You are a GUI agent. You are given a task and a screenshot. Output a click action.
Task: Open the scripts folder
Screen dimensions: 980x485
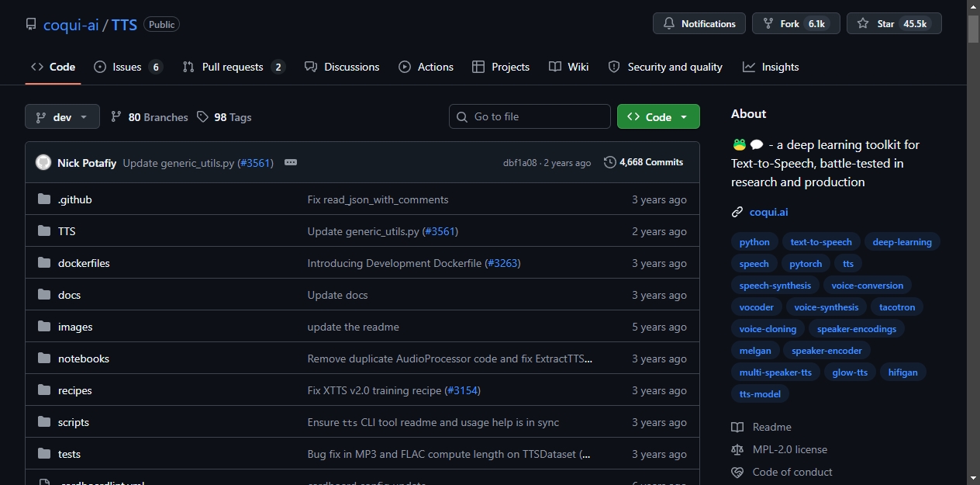pyautogui.click(x=74, y=422)
